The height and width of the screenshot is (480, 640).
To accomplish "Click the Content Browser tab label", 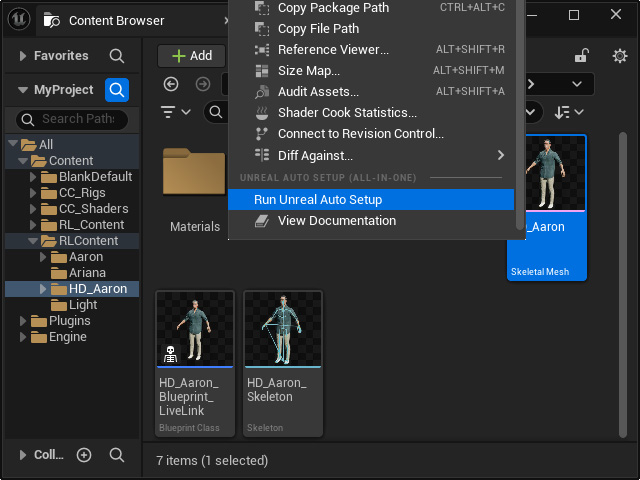I will click(x=116, y=20).
